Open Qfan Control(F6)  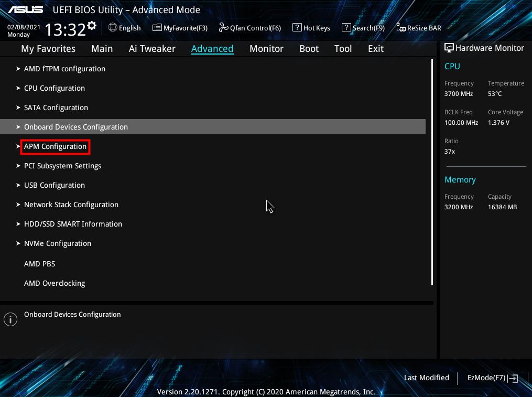click(249, 28)
